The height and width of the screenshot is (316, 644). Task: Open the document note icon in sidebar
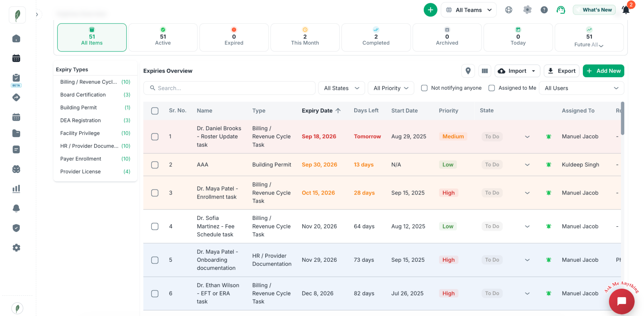point(16,150)
